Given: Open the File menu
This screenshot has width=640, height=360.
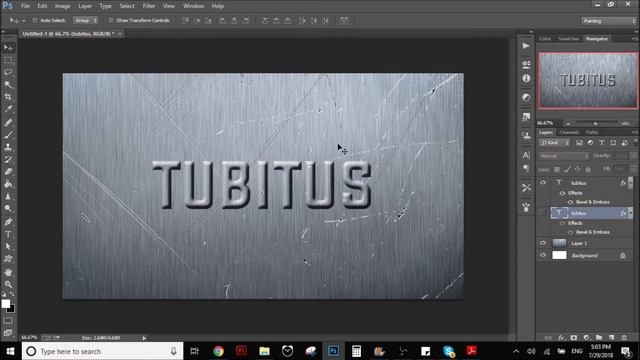Looking at the screenshot, I should pos(26,6).
